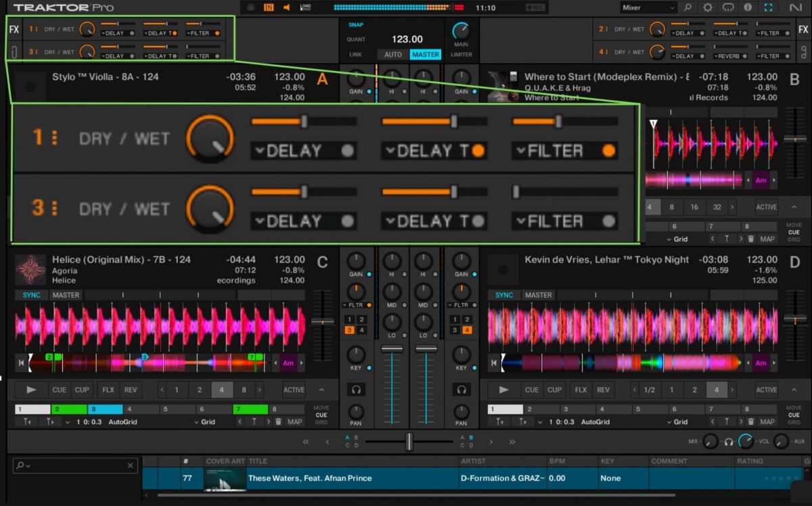Click the Helice cover art on Deck C
Viewport: 812px width, 506px height.
pyautogui.click(x=30, y=269)
